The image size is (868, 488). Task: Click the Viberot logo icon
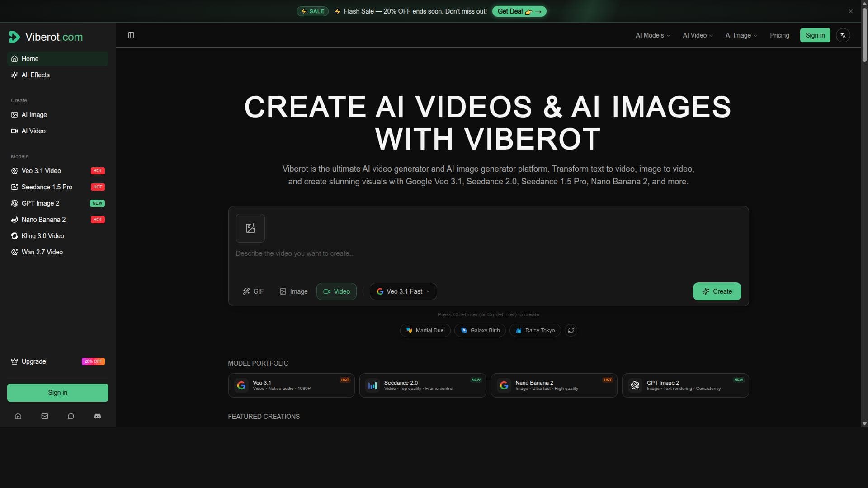pos(14,37)
